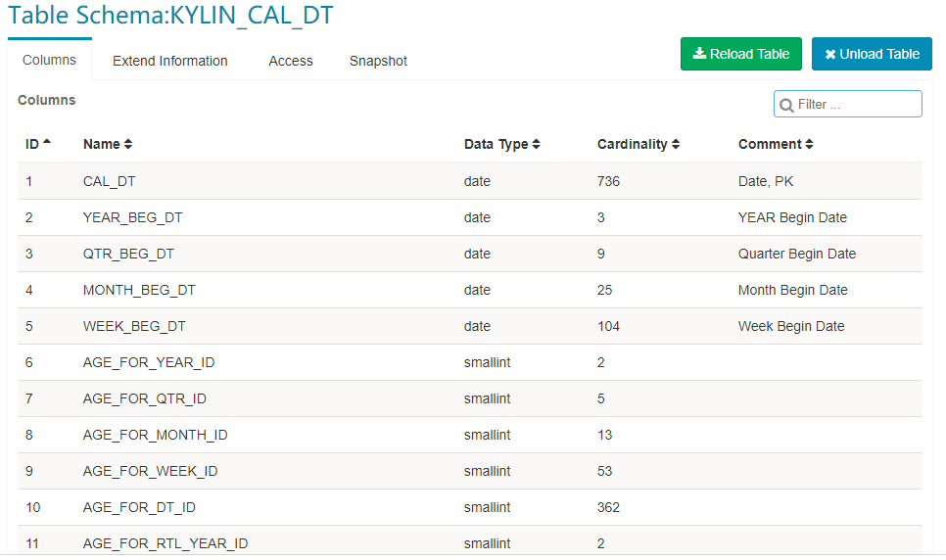Go to the Snapshot tab
Viewport: 946px width, 560px height.
click(x=378, y=61)
